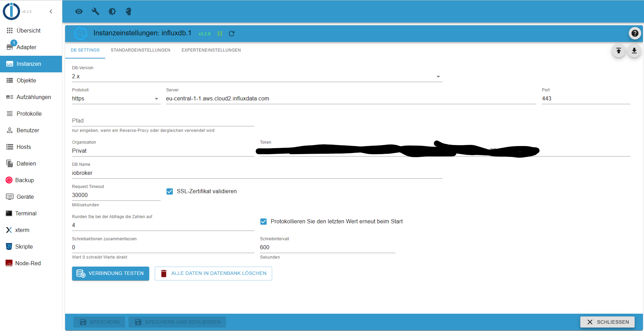Click the Adapter update badge showing 1
Screen dimensions: 644x331
(x=14, y=43)
